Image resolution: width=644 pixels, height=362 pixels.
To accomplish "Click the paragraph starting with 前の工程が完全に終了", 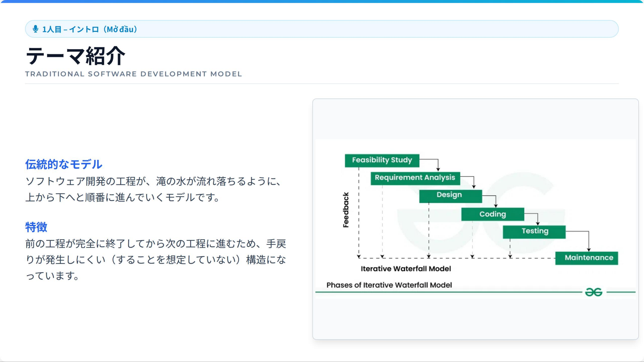I will coord(156,260).
